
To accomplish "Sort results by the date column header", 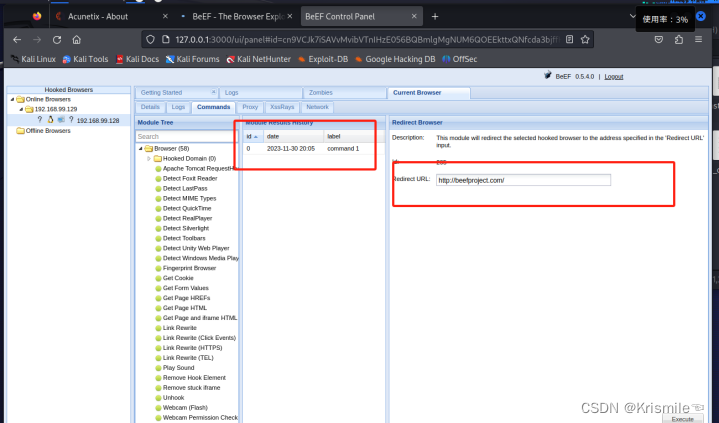I will click(293, 137).
